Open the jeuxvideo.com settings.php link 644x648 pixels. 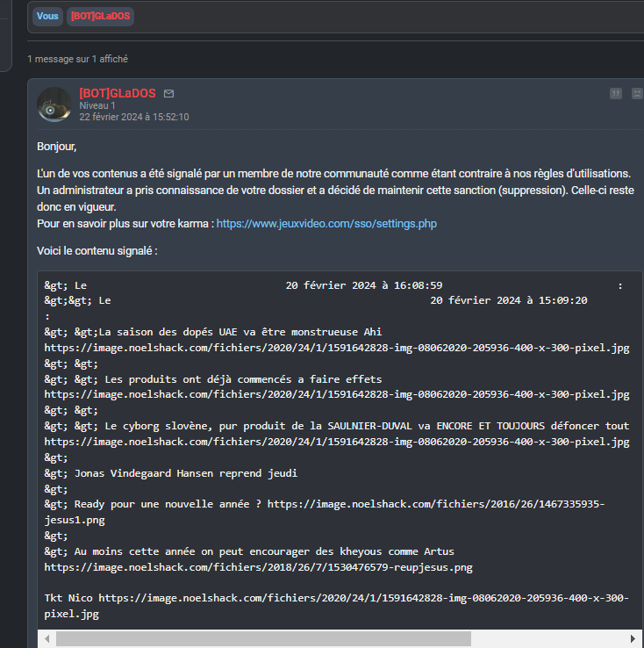click(326, 224)
